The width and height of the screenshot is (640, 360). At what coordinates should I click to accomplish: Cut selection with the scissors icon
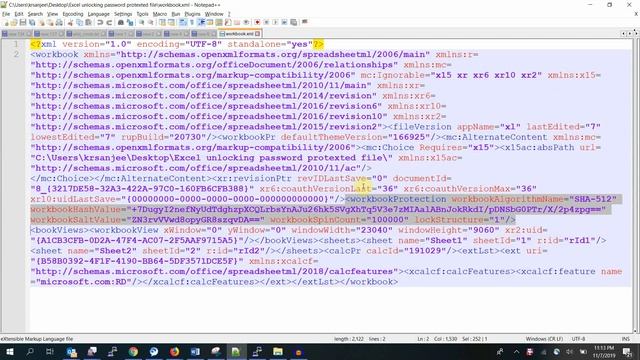coord(70,22)
